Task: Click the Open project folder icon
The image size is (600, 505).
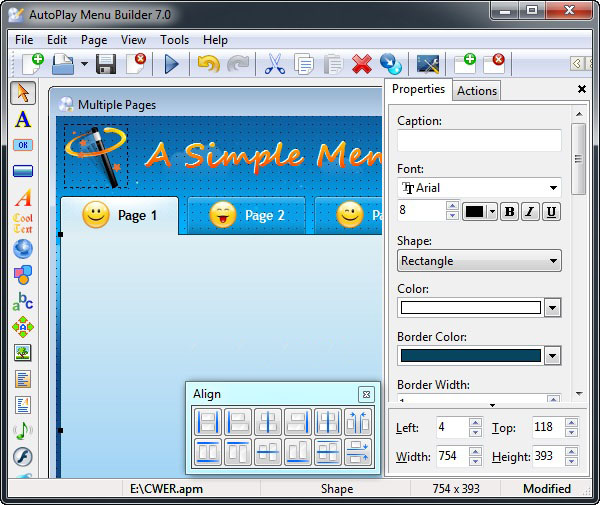Action: coord(63,64)
